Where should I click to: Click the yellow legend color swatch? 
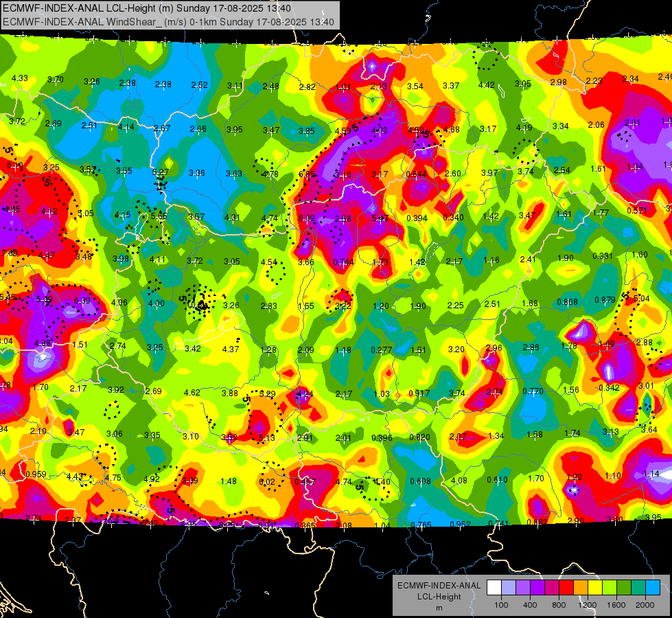click(595, 588)
